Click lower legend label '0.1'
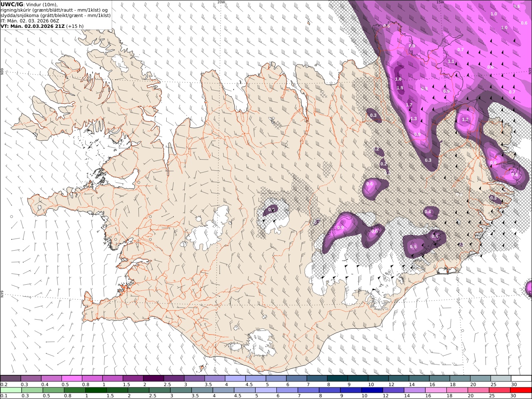The width and height of the screenshot is (532, 399). 4,396
